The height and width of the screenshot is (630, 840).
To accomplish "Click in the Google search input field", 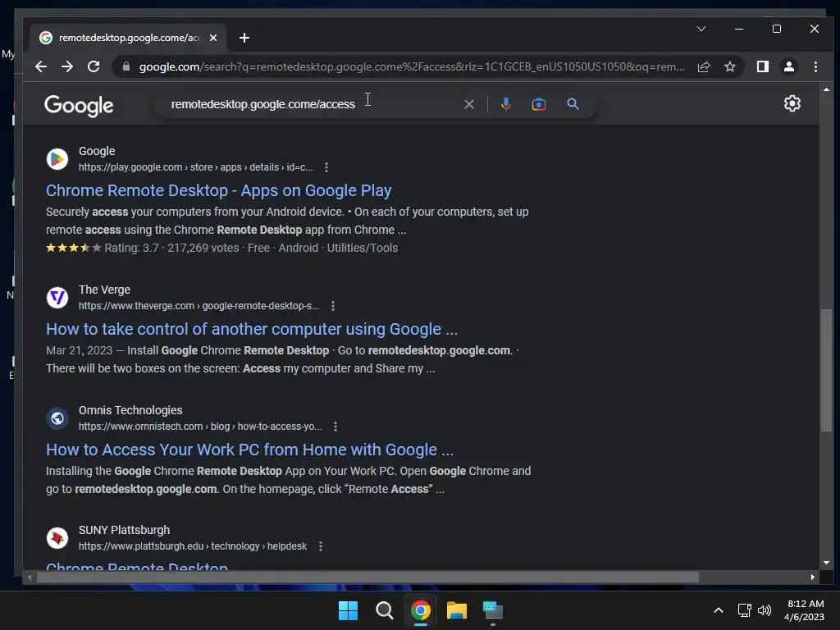I will pos(311,104).
